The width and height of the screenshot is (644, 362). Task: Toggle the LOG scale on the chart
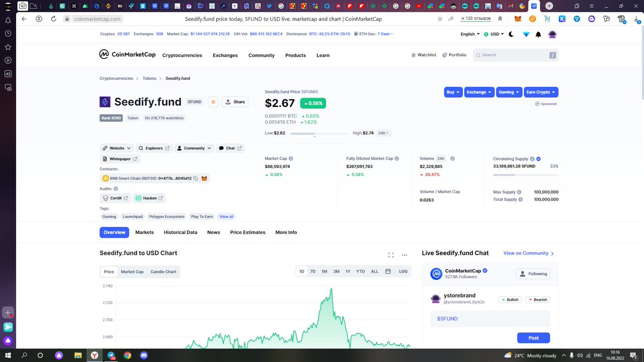[403, 271]
